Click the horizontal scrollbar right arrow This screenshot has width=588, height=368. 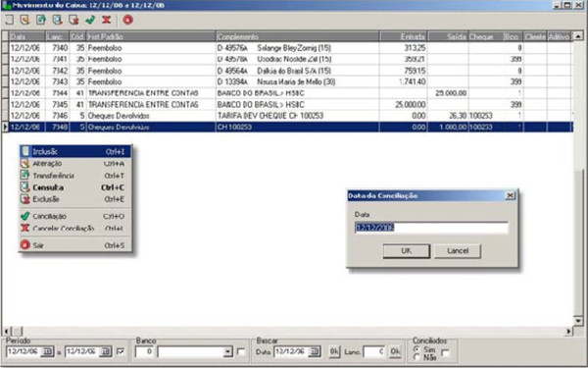(568, 332)
